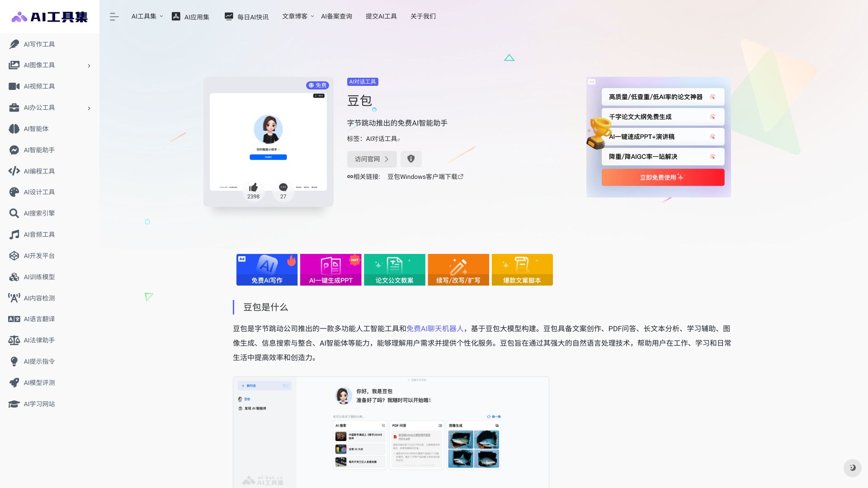868x488 pixels.
Task: Like 豆包 with the thumbs-up icon
Action: click(253, 188)
